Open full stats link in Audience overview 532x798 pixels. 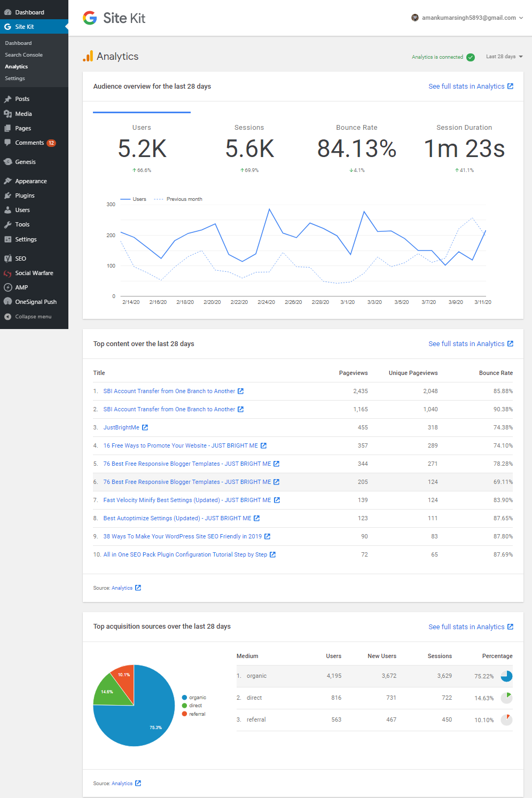471,86
